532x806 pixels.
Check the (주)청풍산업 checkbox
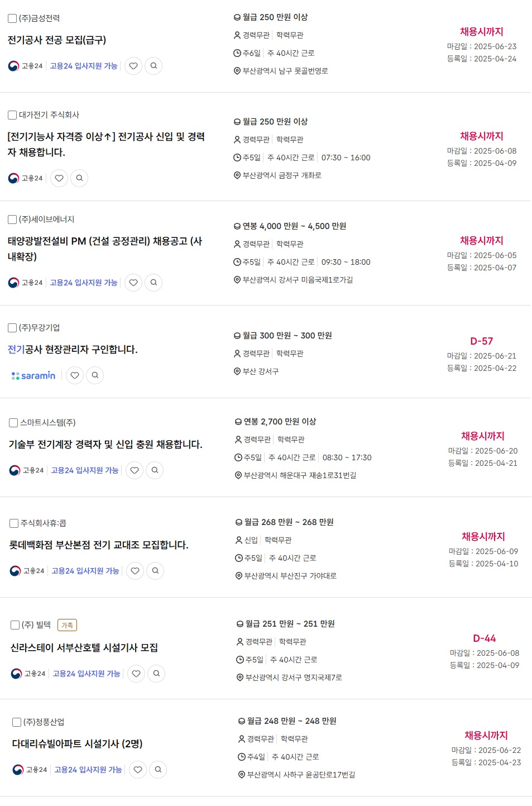tap(17, 722)
